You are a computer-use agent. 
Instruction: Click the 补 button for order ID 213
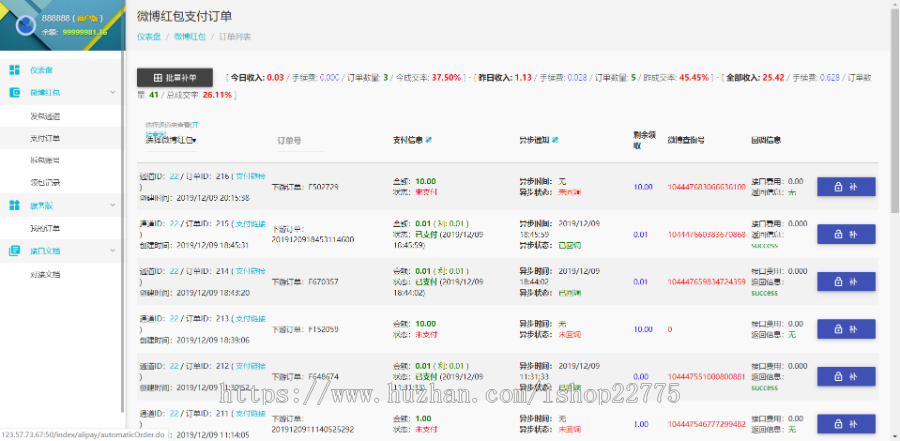coord(846,329)
